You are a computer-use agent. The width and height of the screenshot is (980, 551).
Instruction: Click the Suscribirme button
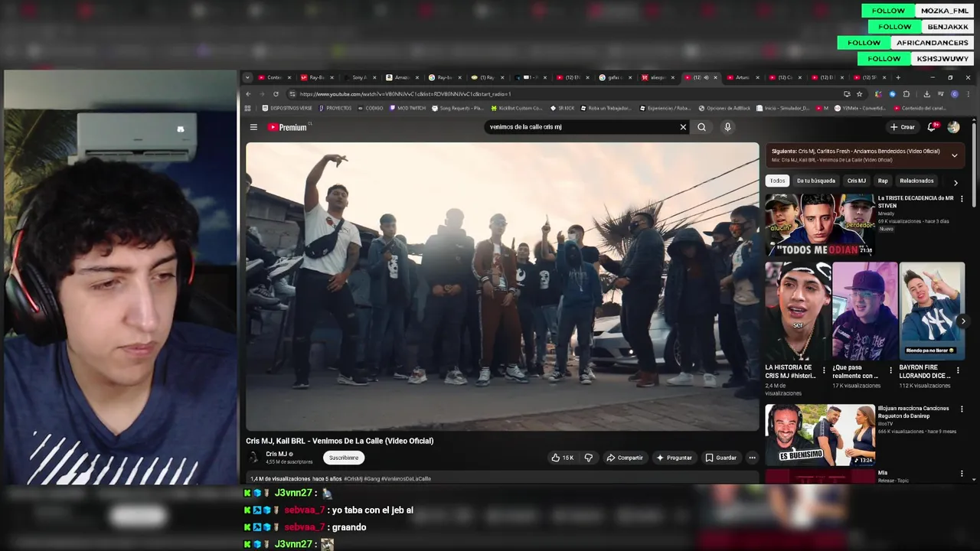(344, 458)
